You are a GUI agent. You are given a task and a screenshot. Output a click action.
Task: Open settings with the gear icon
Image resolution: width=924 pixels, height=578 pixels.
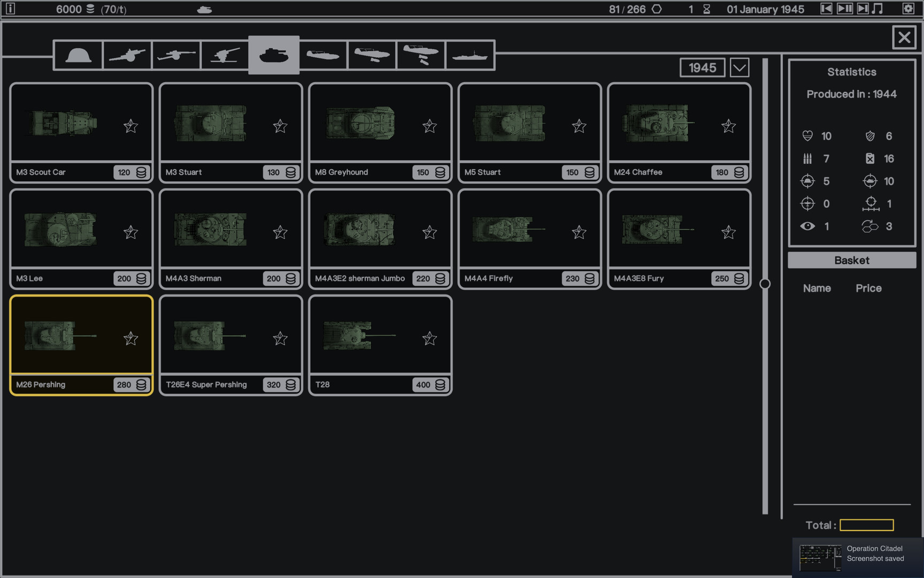click(x=908, y=9)
